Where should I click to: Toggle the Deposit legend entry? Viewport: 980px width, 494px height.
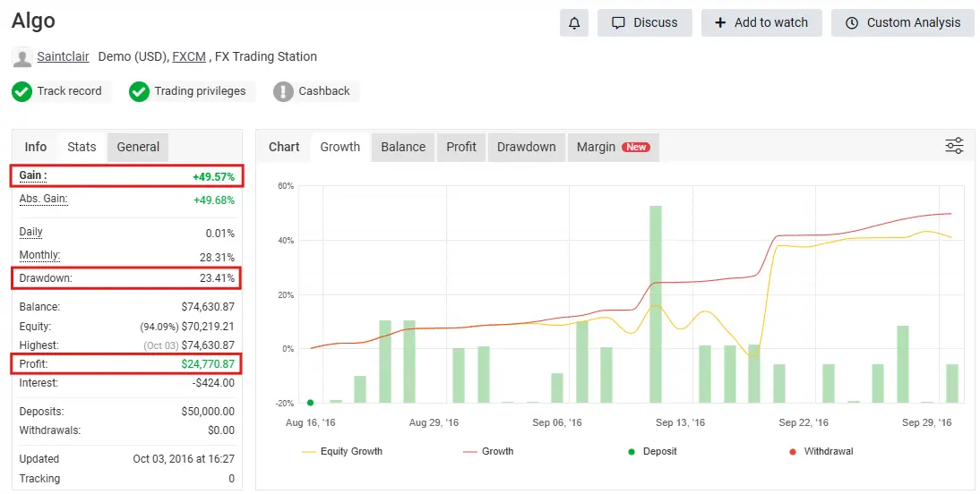pyautogui.click(x=652, y=451)
